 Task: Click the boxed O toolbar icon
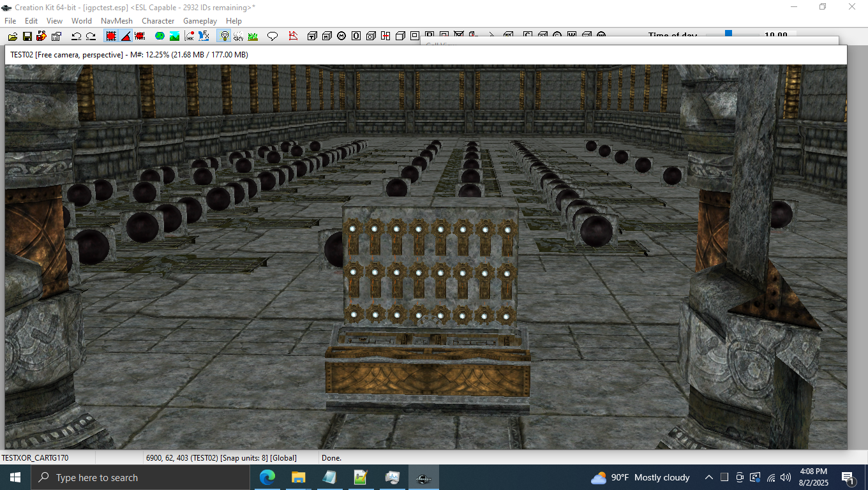point(356,36)
